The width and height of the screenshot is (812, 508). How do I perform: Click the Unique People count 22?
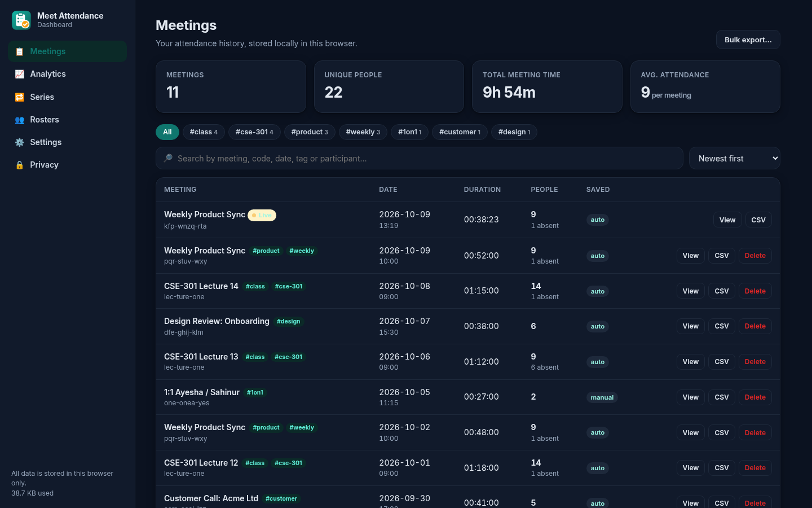point(334,93)
